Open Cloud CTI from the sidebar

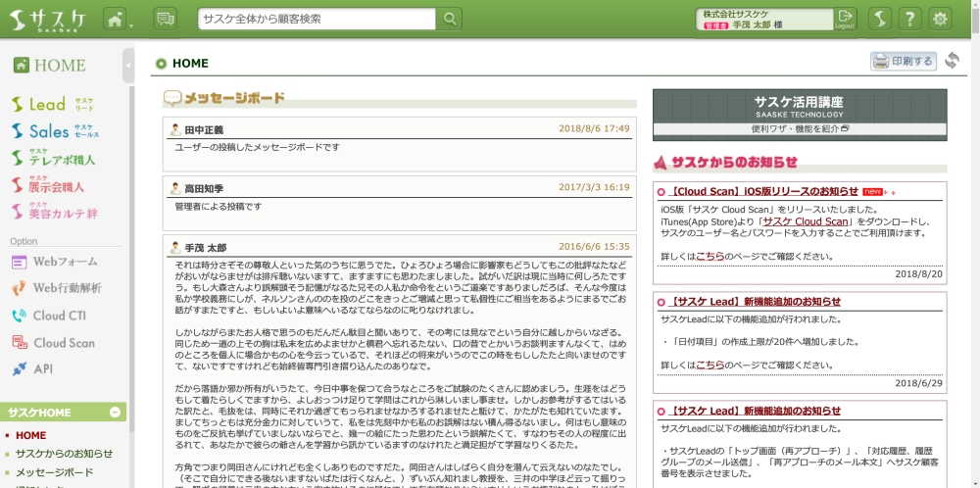point(59,316)
